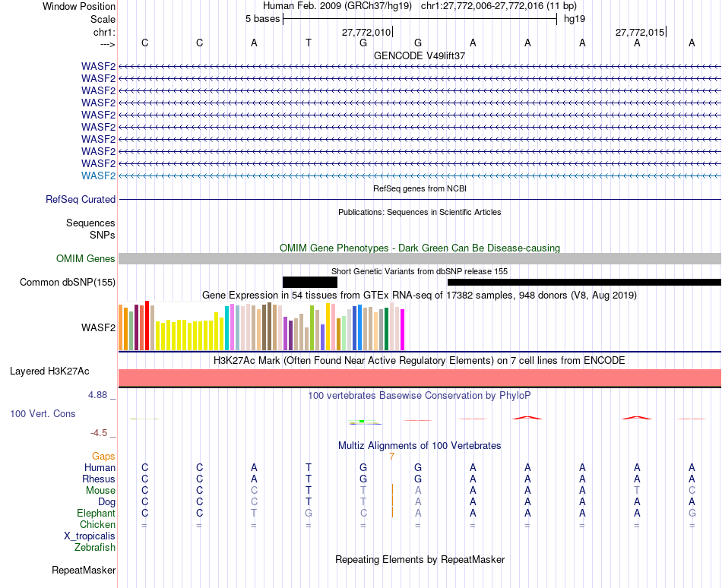
Task: Click the light blue WASF2 transcript label
Action: (x=98, y=175)
